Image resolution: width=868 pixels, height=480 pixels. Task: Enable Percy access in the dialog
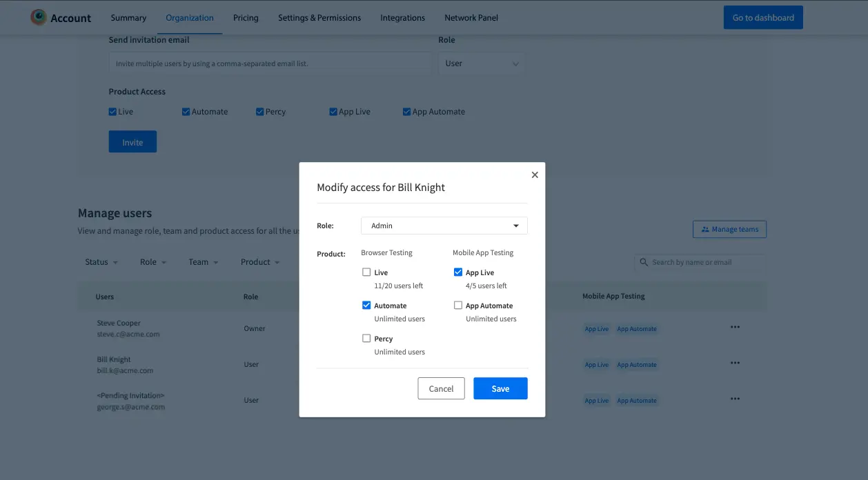tap(366, 339)
